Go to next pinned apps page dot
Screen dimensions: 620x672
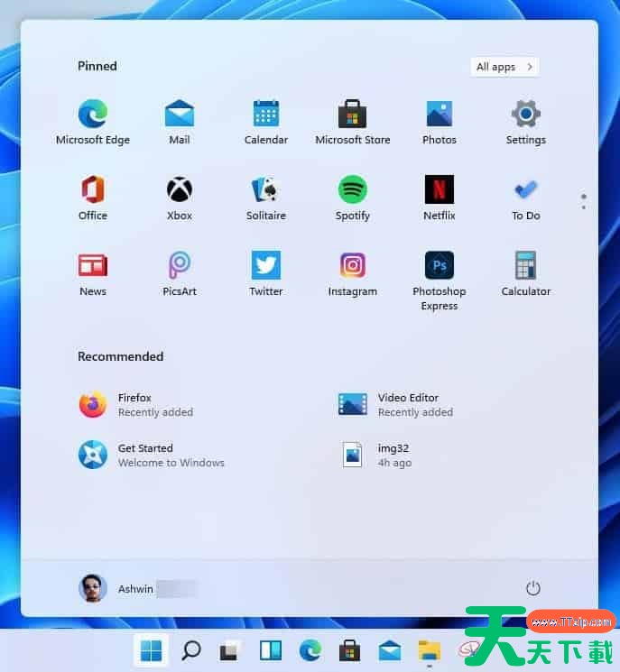(x=584, y=207)
